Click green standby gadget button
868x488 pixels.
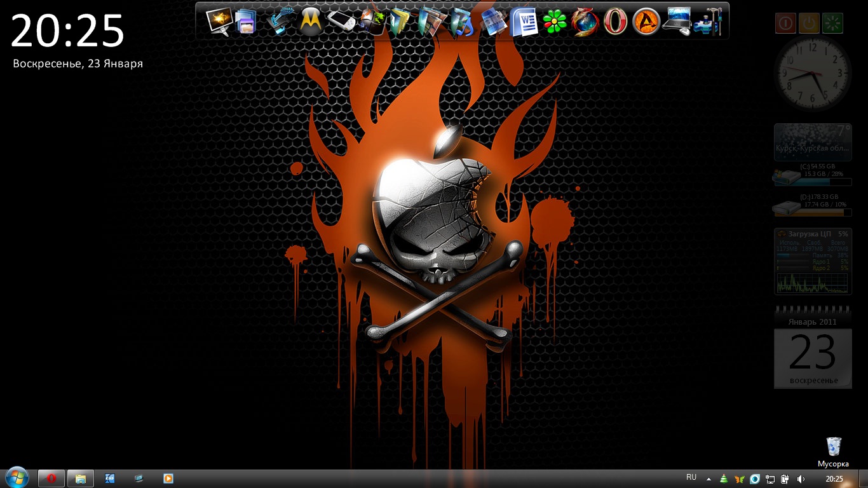pos(832,24)
